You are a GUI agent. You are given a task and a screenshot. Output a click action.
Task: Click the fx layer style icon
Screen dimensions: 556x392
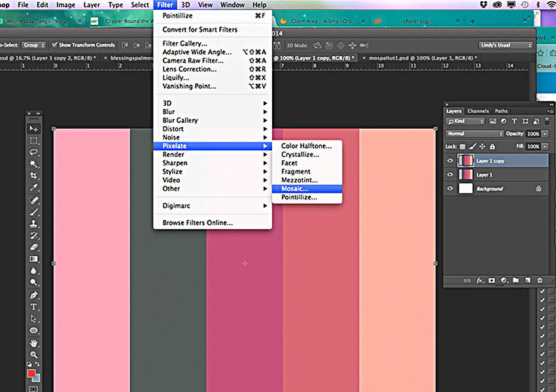tap(479, 280)
